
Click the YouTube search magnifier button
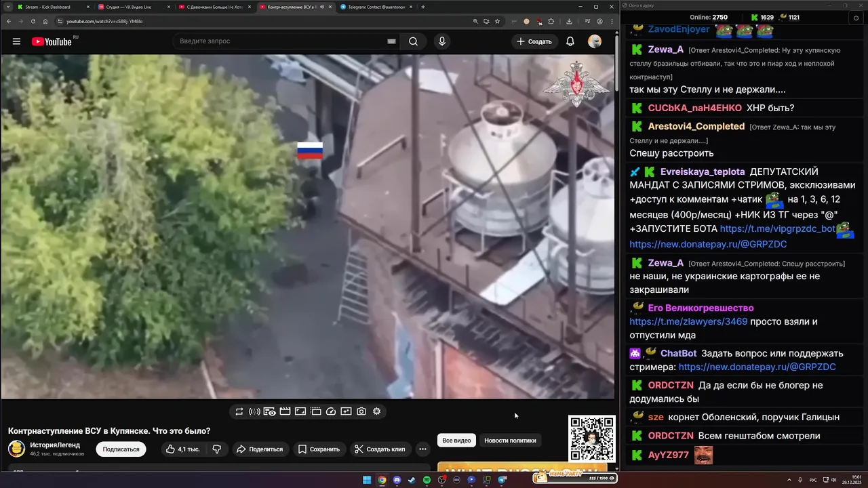413,41
